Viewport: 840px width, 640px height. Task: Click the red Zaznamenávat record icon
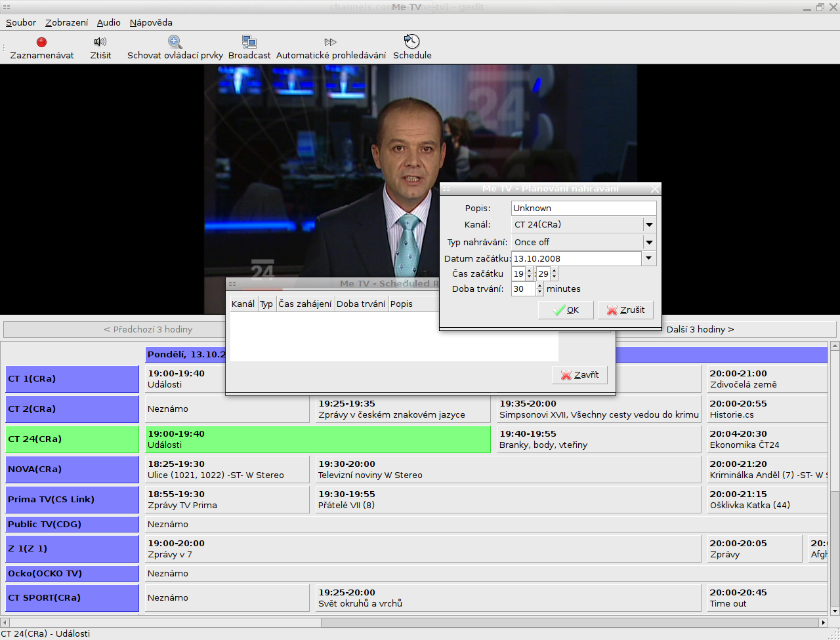[41, 42]
